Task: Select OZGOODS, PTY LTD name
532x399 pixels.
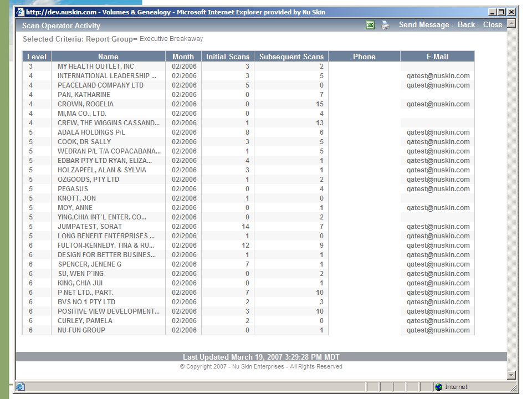Action: [x=88, y=180]
